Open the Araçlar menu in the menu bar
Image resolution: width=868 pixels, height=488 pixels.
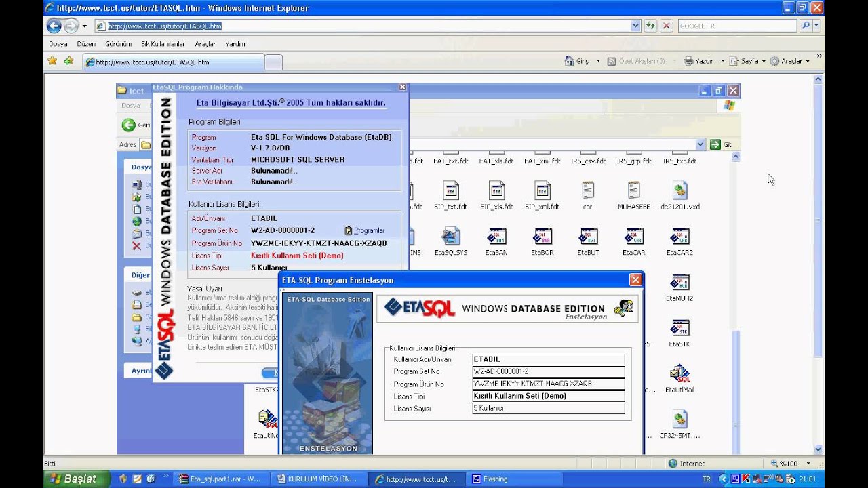pos(205,44)
